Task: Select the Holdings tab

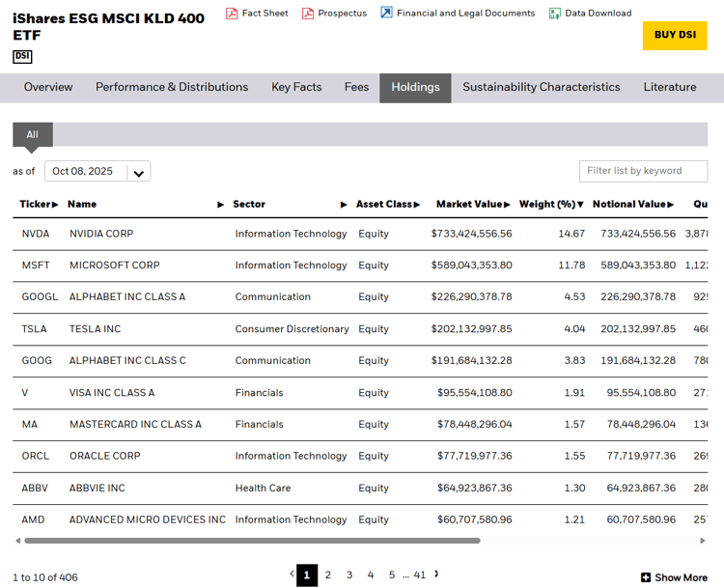Action: tap(415, 88)
